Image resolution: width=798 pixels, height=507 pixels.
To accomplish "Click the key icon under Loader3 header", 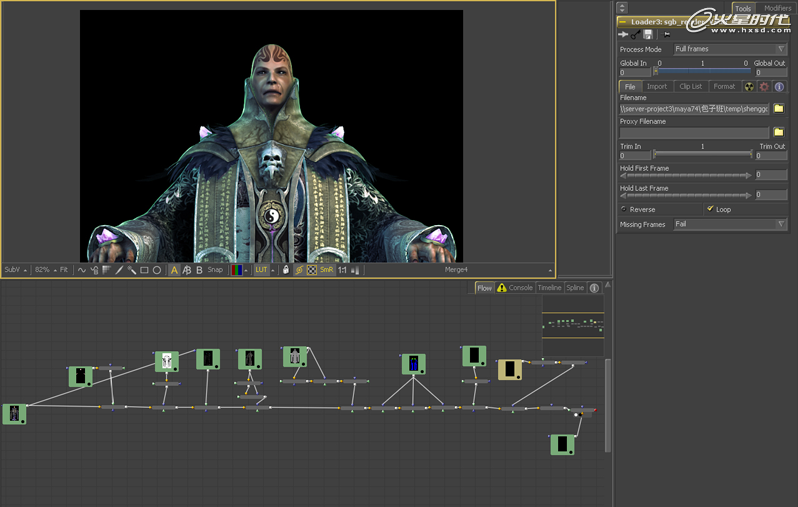I will tap(635, 35).
